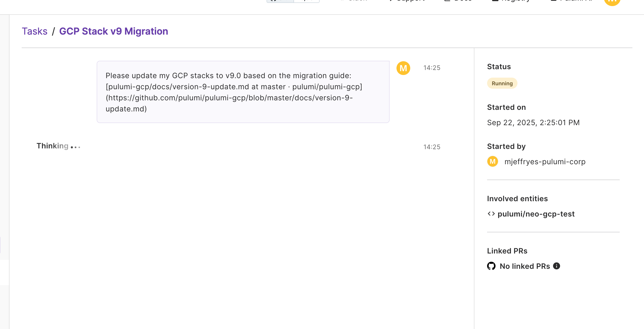Click the Linked PRs heading
This screenshot has width=644, height=329.
coord(507,251)
